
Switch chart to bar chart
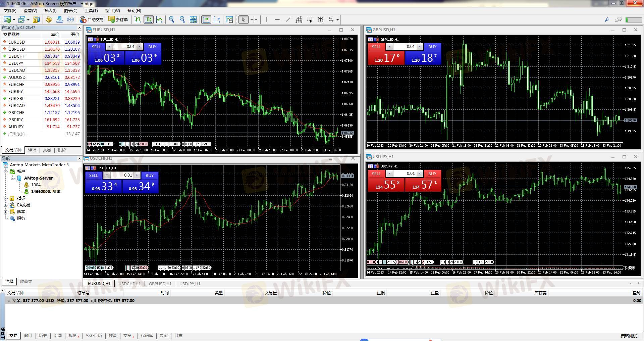(x=138, y=19)
